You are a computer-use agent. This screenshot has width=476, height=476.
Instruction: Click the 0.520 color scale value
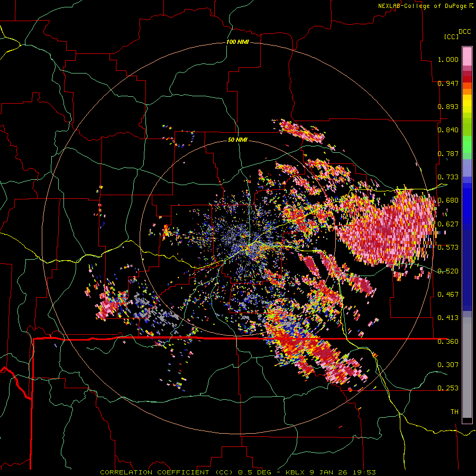(448, 271)
